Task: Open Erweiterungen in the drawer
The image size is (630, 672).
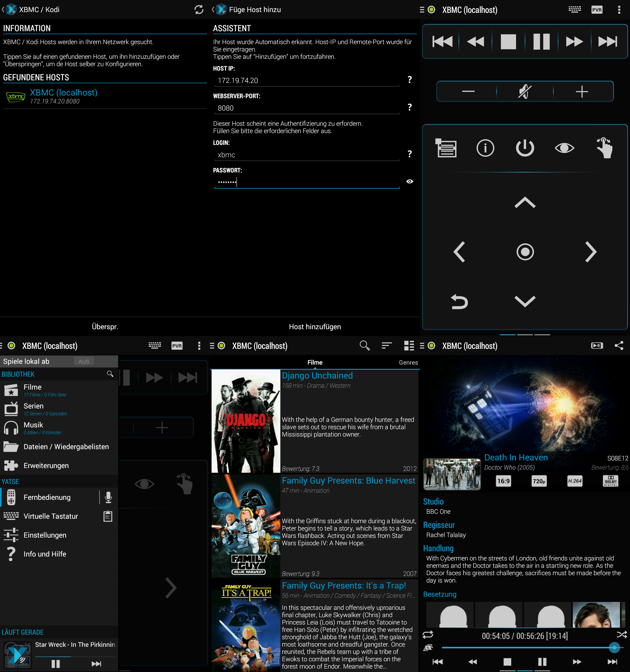Action: click(59, 466)
